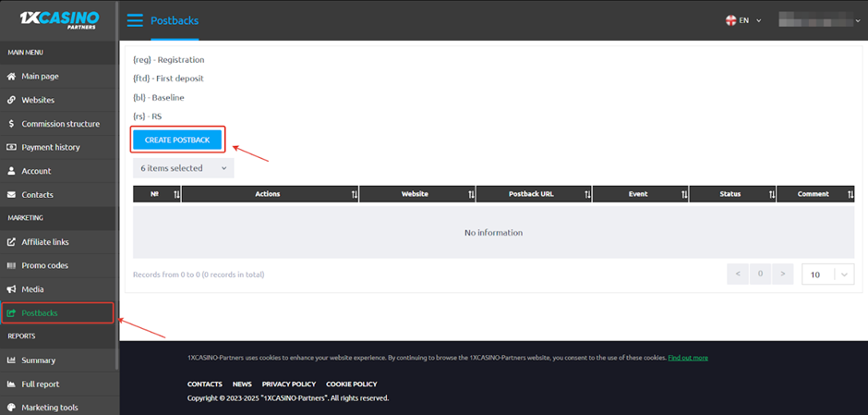Image resolution: width=868 pixels, height=415 pixels.
Task: Click the 1XCASINO Partners logo
Action: [59, 19]
